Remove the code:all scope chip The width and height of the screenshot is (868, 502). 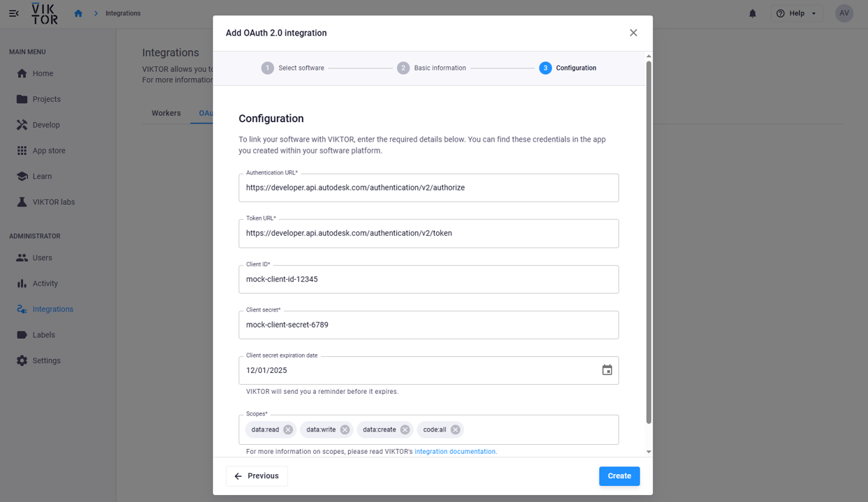point(455,430)
